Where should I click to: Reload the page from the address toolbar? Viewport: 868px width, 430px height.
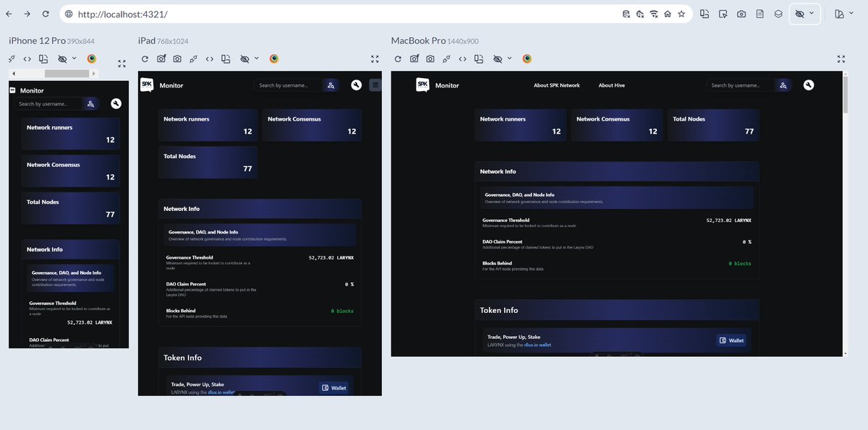click(46, 14)
